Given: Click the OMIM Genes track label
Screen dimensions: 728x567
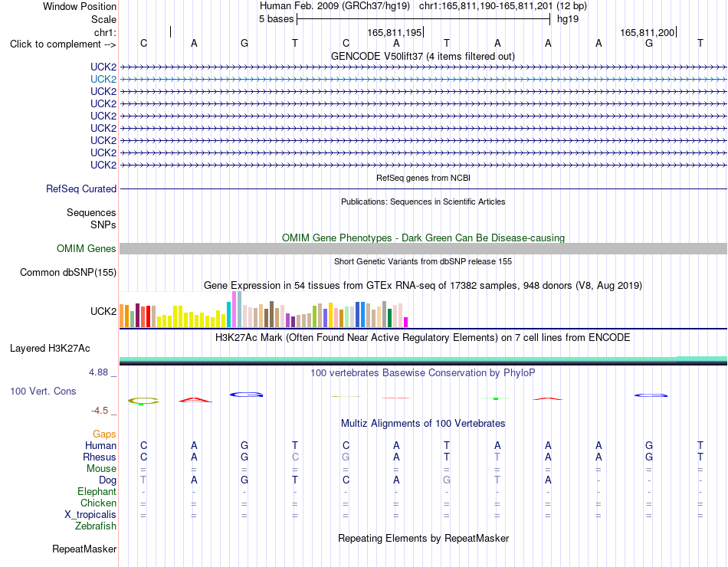Looking at the screenshot, I should click(87, 248).
